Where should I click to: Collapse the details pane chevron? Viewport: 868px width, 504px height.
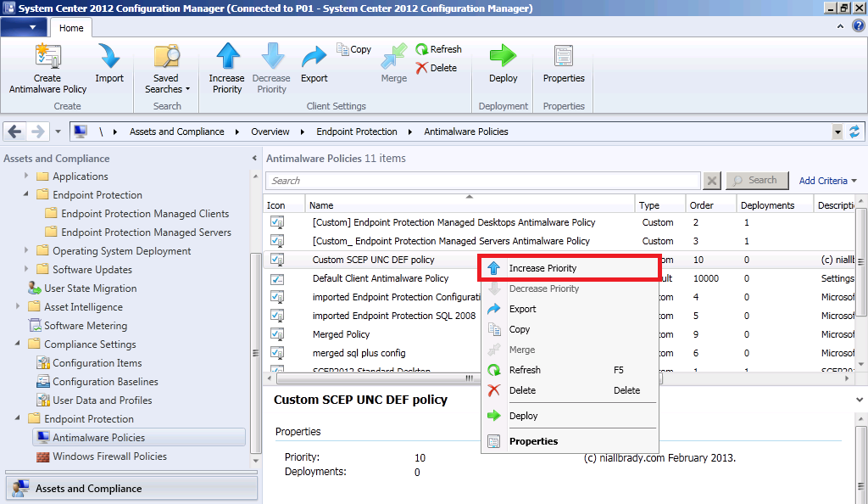860,400
